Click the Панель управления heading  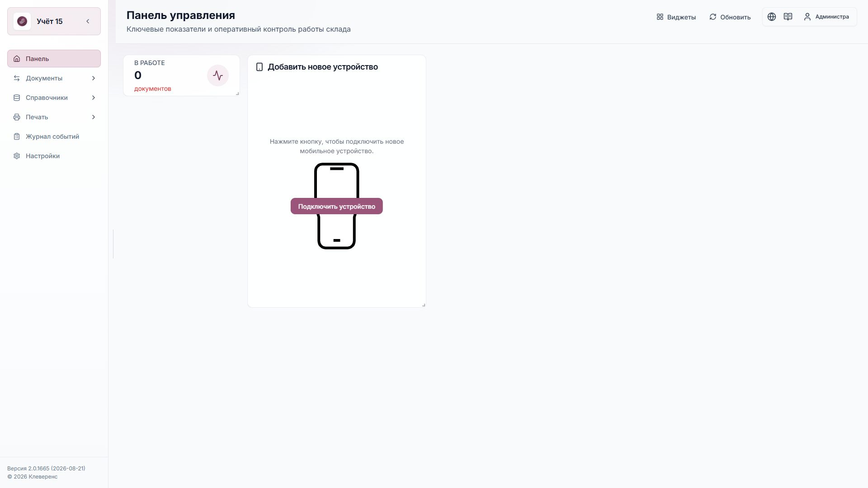click(x=181, y=15)
